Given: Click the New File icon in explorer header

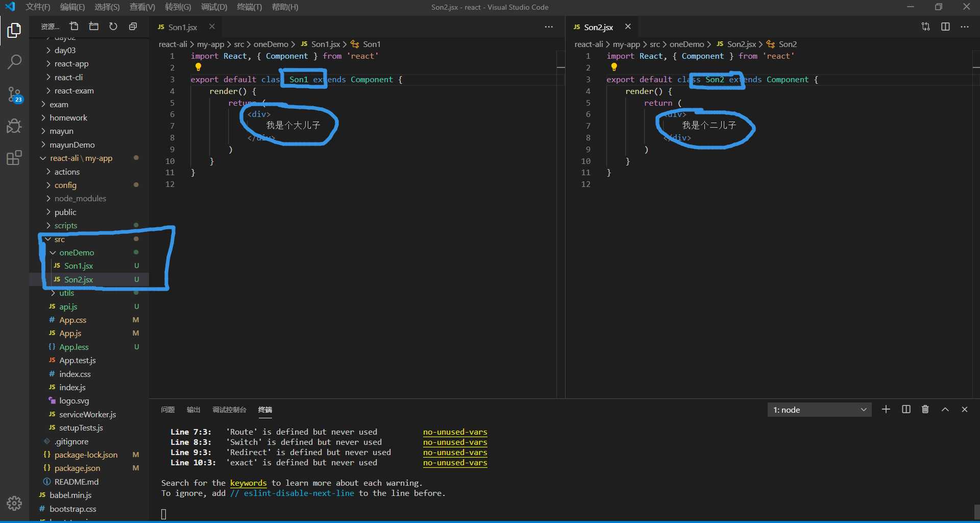Looking at the screenshot, I should click(x=74, y=27).
